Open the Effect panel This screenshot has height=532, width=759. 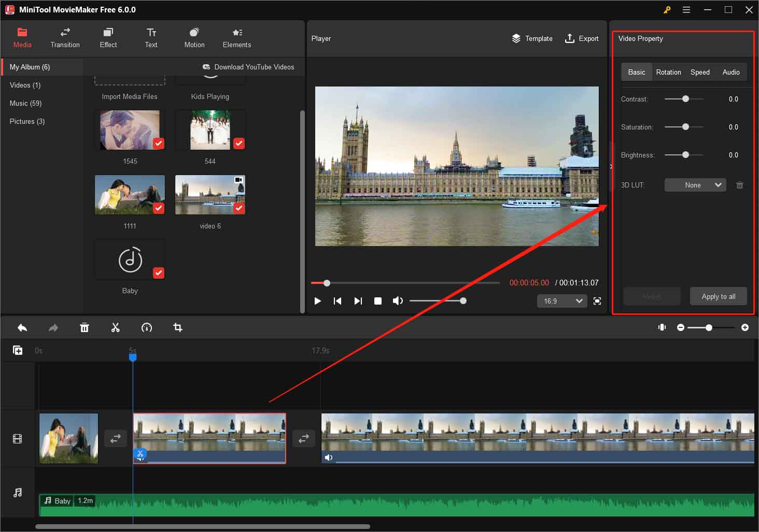(108, 37)
